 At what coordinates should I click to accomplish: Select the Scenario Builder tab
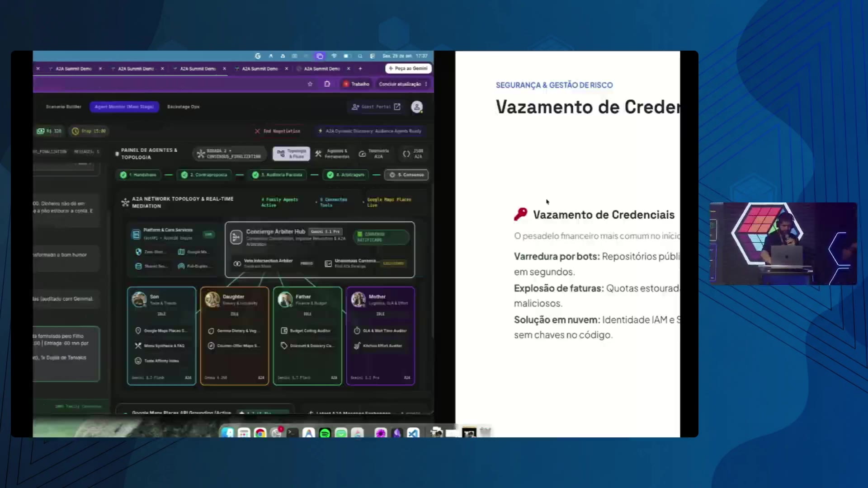[x=63, y=107]
